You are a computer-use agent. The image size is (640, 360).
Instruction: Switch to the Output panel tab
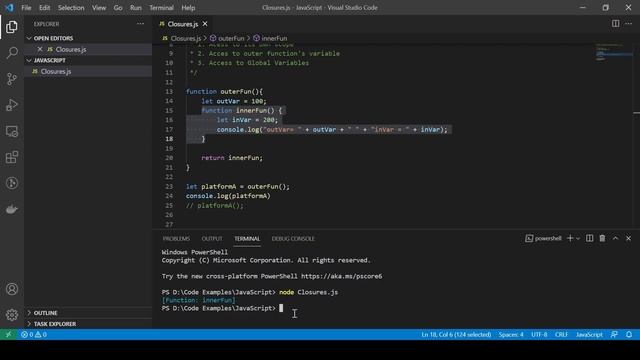pyautogui.click(x=212, y=239)
